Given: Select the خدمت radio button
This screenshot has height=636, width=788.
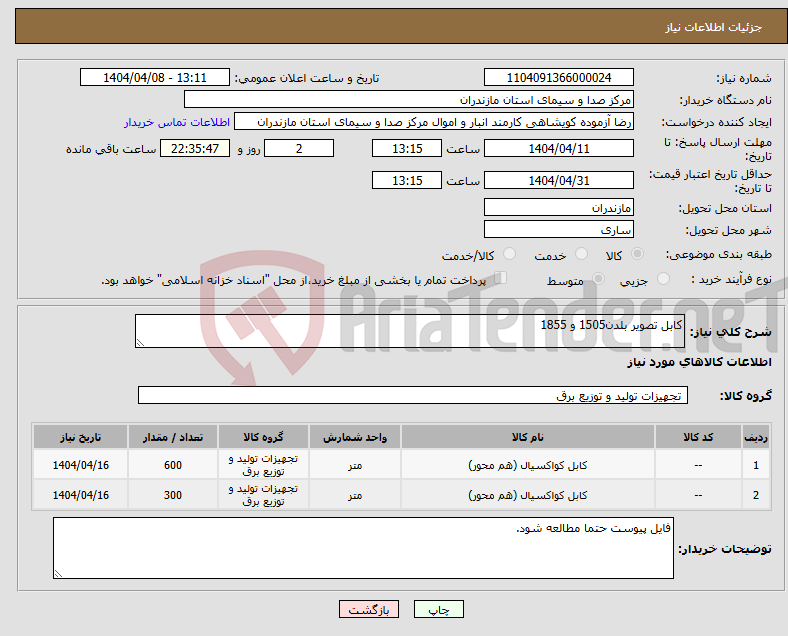Looking at the screenshot, I should [x=581, y=254].
